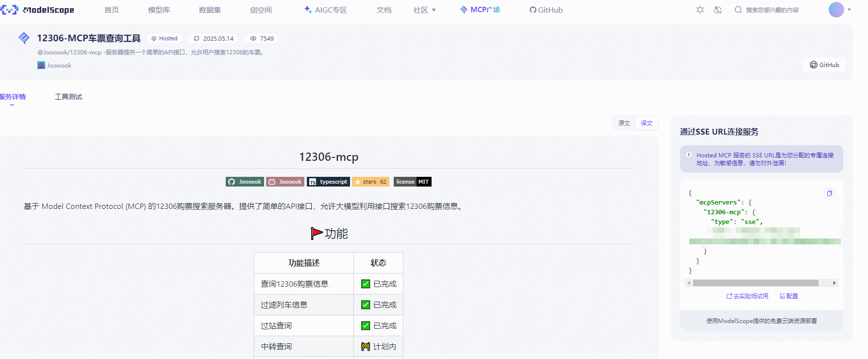Click the Joooook bilibili badge
The height and width of the screenshot is (359, 868).
tap(285, 182)
